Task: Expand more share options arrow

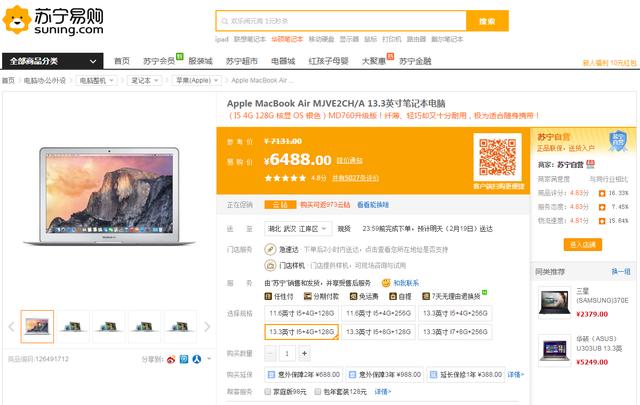Action: [x=209, y=359]
